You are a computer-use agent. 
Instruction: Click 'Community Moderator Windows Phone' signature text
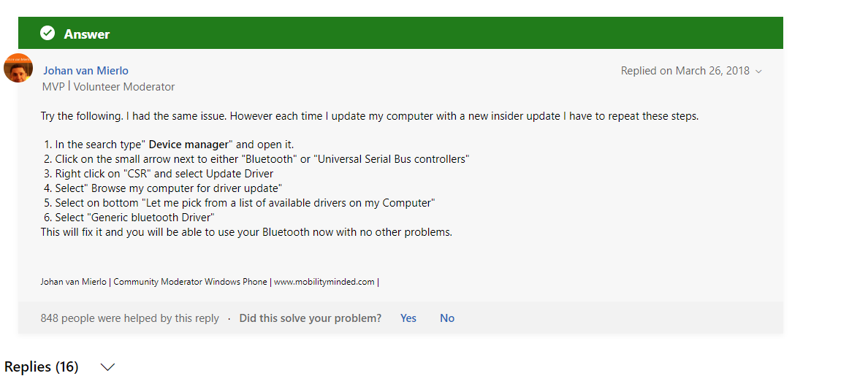pyautogui.click(x=190, y=282)
